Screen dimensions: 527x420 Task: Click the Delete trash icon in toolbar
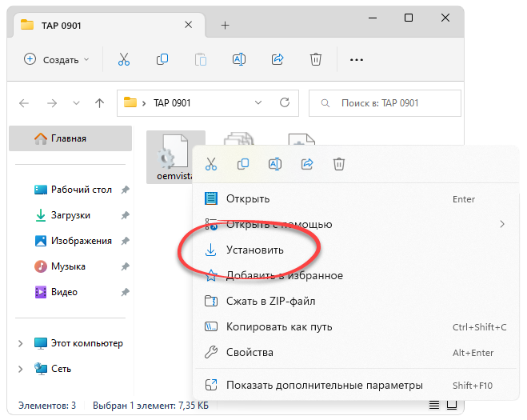click(316, 59)
